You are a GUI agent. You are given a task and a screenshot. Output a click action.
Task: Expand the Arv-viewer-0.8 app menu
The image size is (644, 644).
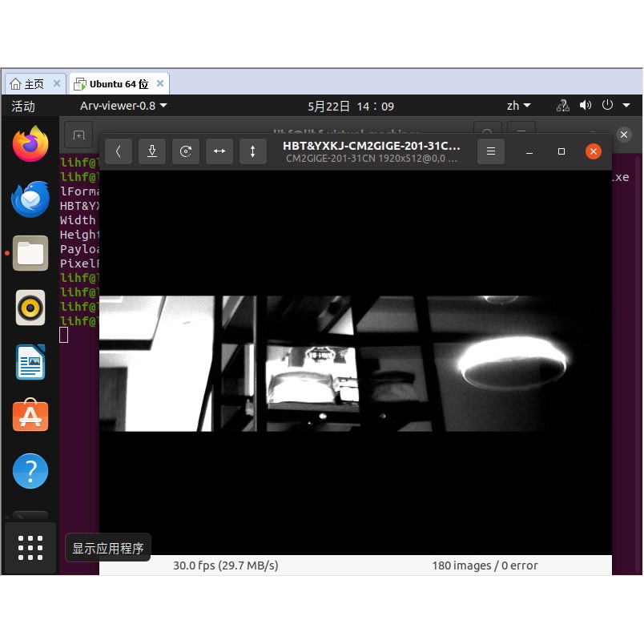pyautogui.click(x=123, y=106)
